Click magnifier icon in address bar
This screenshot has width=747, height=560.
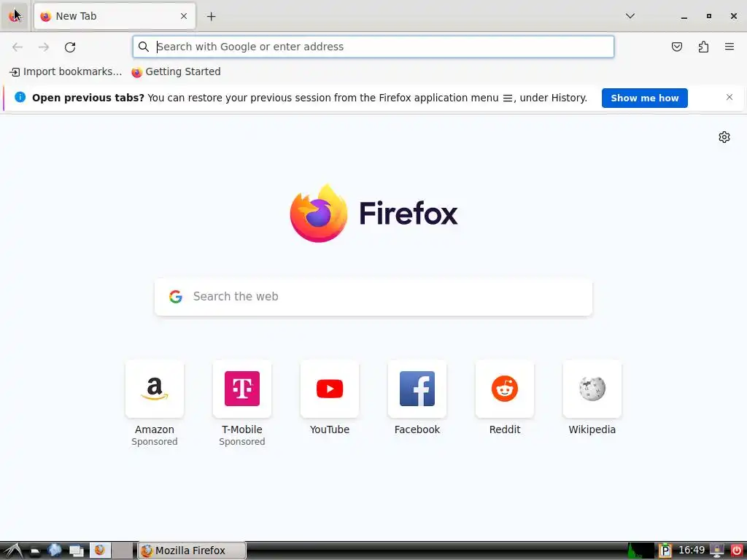pos(144,47)
